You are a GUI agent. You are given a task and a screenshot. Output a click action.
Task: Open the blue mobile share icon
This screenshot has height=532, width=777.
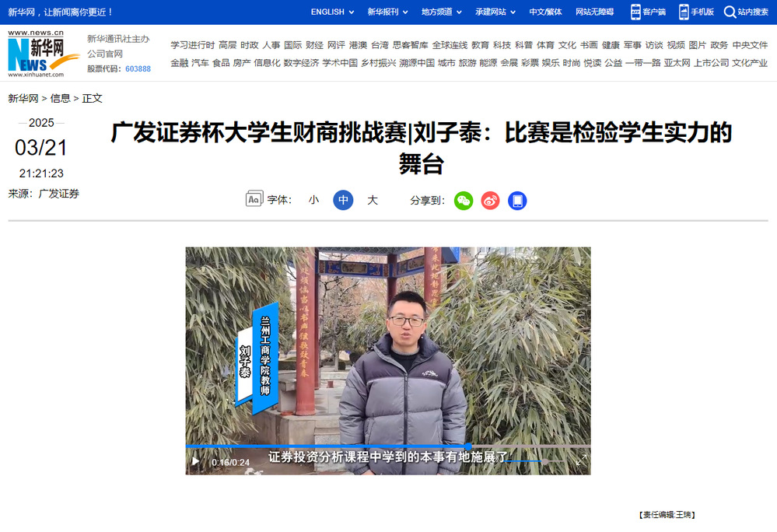517,201
